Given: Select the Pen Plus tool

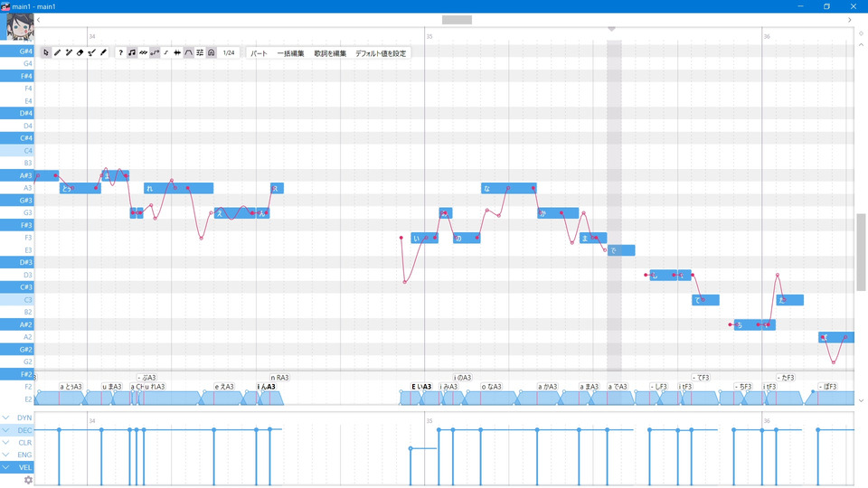Looking at the screenshot, I should point(69,52).
